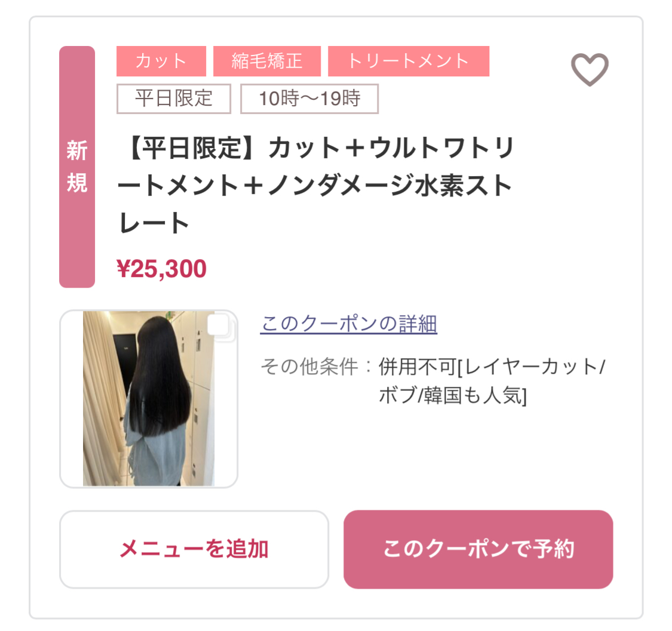Click the word レート in coupon title
The width and height of the screenshot is (672, 631).
[x=154, y=223]
